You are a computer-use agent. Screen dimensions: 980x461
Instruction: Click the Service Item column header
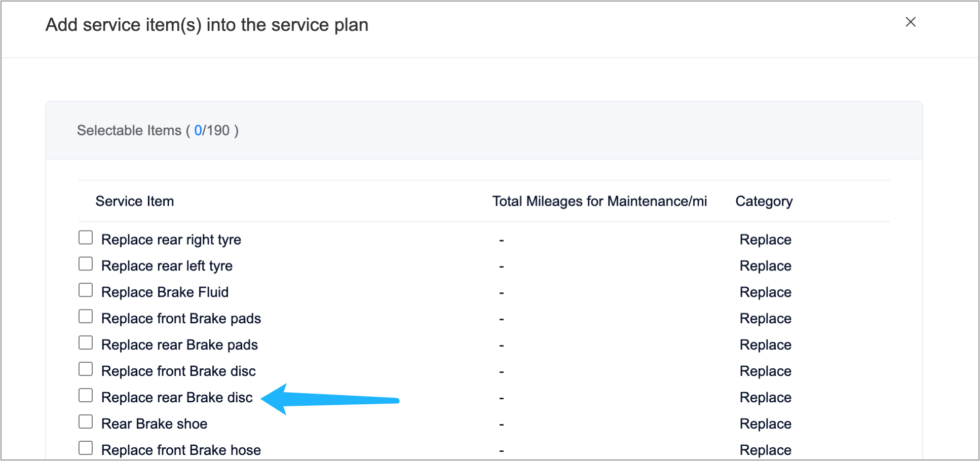click(134, 202)
